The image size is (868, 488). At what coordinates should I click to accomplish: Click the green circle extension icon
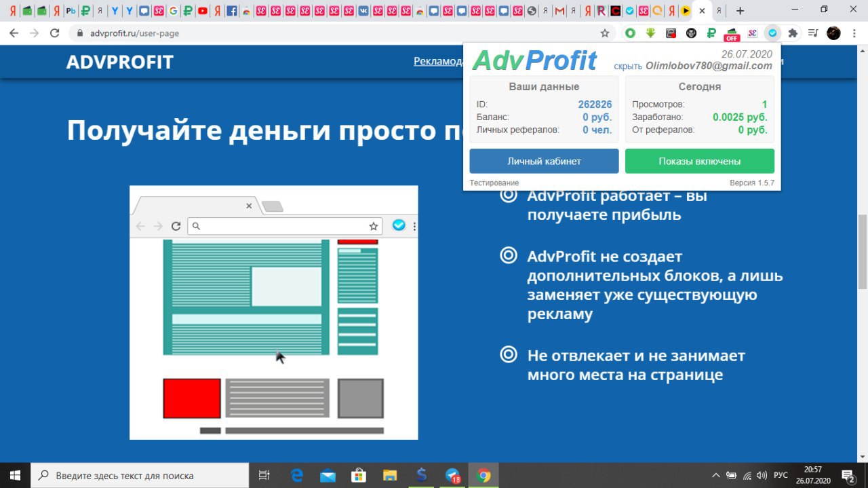(x=630, y=33)
